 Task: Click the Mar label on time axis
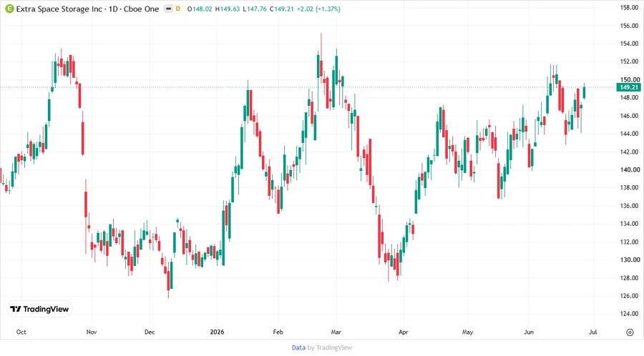click(336, 332)
